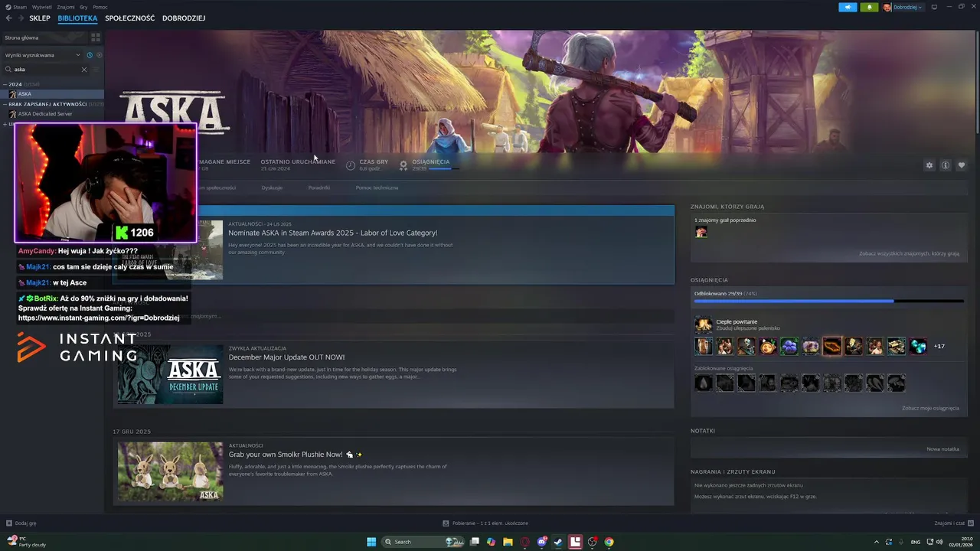Click the play time clock icon
The height and width of the screenshot is (551, 980).
click(x=351, y=165)
